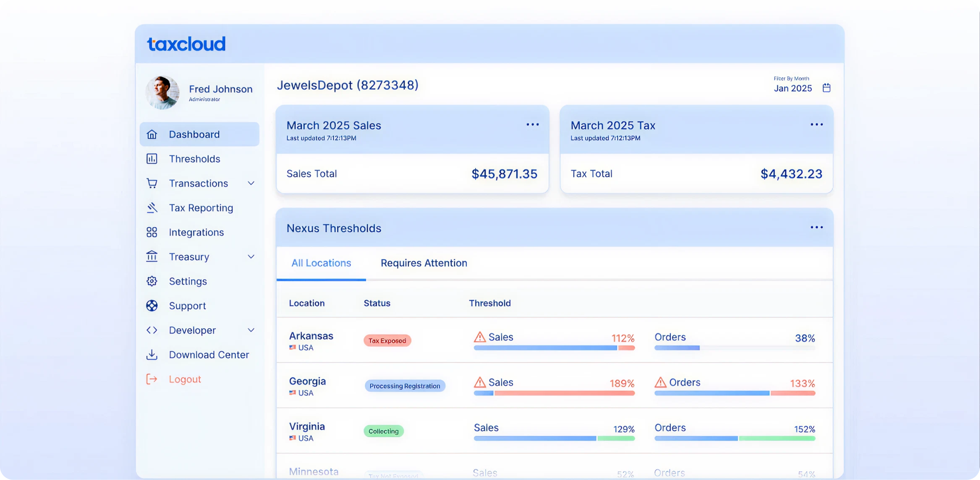Open Nexus Thresholds three-dot menu
Screen dimensions: 980x480
coord(816,227)
